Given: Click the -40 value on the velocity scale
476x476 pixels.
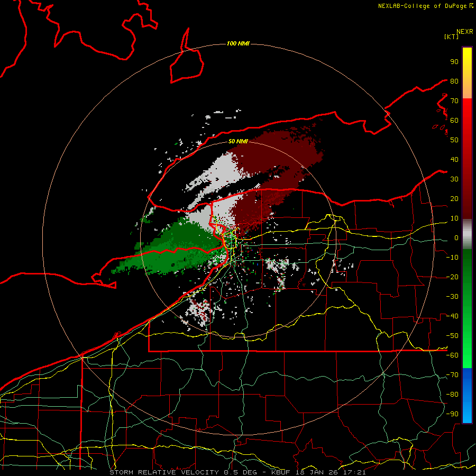Looking at the screenshot, I should (x=452, y=316).
